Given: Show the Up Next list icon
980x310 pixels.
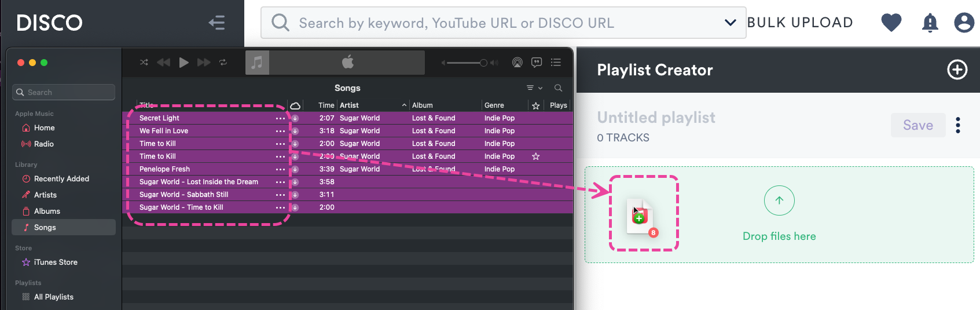Looking at the screenshot, I should click(556, 62).
